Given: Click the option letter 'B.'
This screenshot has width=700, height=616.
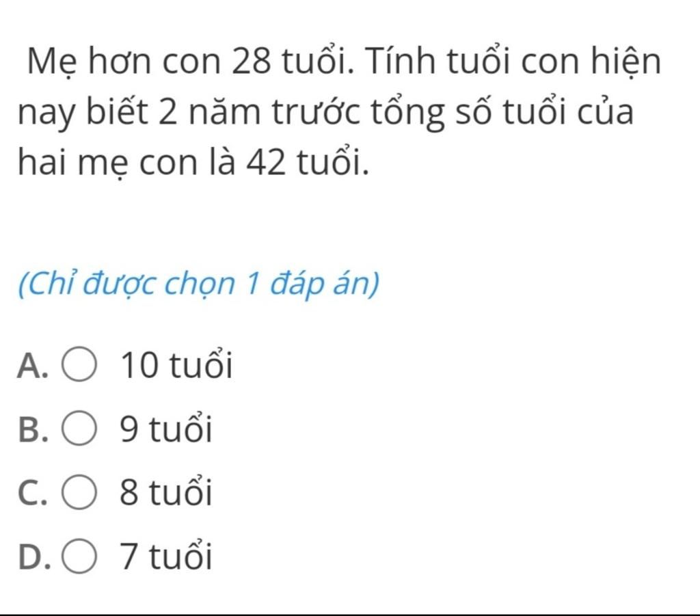Looking at the screenshot, I should point(33,431).
